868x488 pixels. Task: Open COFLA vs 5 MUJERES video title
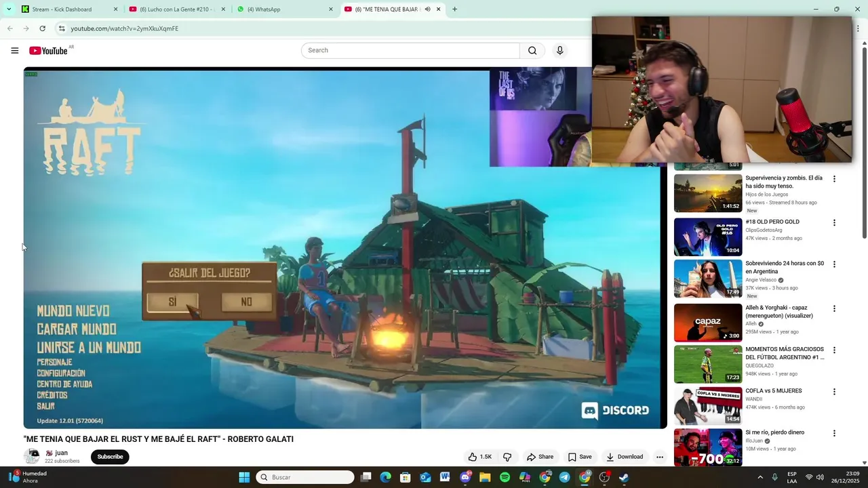coord(774,391)
